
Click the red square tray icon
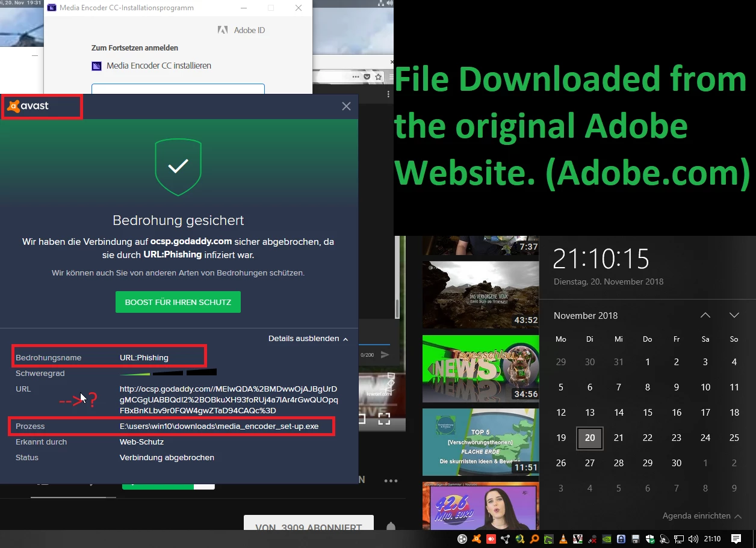[x=491, y=539]
